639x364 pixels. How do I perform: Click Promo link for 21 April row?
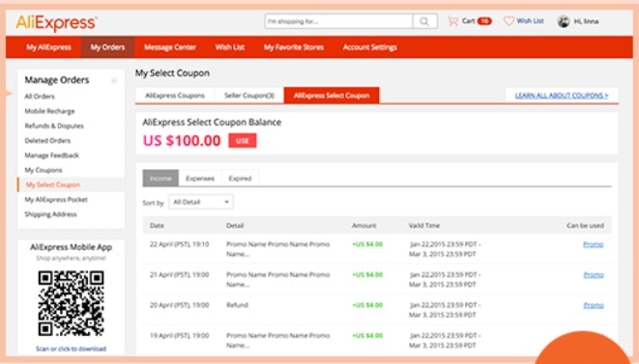coord(594,275)
